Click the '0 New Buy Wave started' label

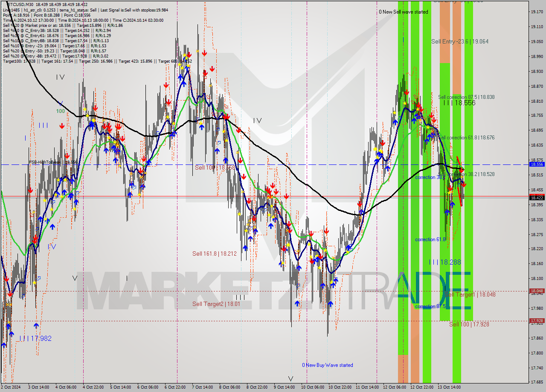point(328,365)
